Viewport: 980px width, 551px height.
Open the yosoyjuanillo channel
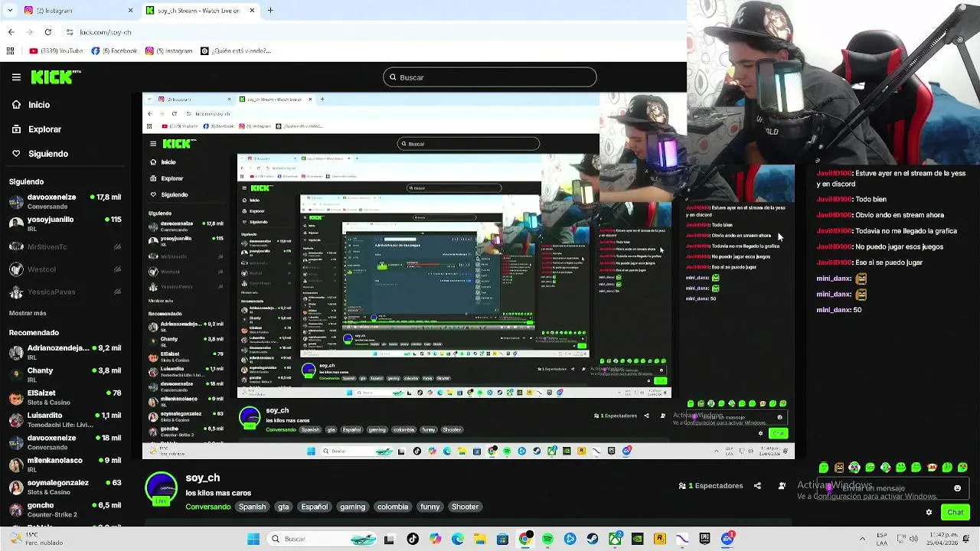pyautogui.click(x=65, y=223)
